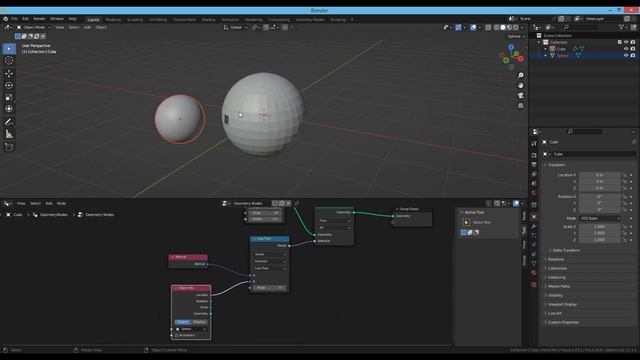The width and height of the screenshot is (640, 360).
Task: Select the Measure tool
Action: [9, 134]
